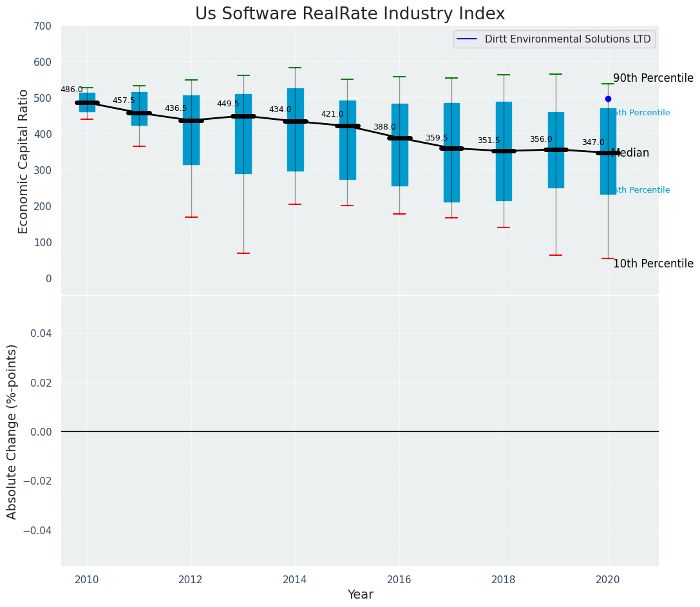Image resolution: width=700 pixels, height=607 pixels.
Task: Click the Dirtt Environmental Solutions LTD legend entry
Action: tap(554, 39)
